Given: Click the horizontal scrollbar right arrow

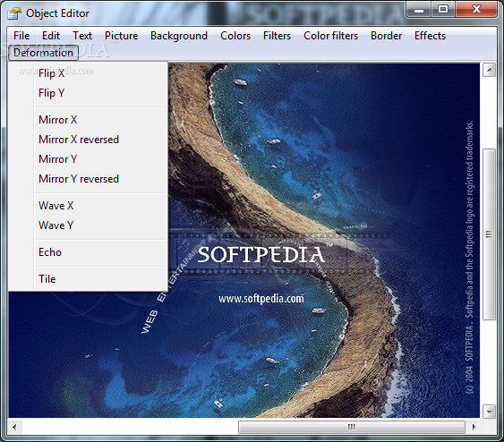Looking at the screenshot, I should (x=474, y=427).
